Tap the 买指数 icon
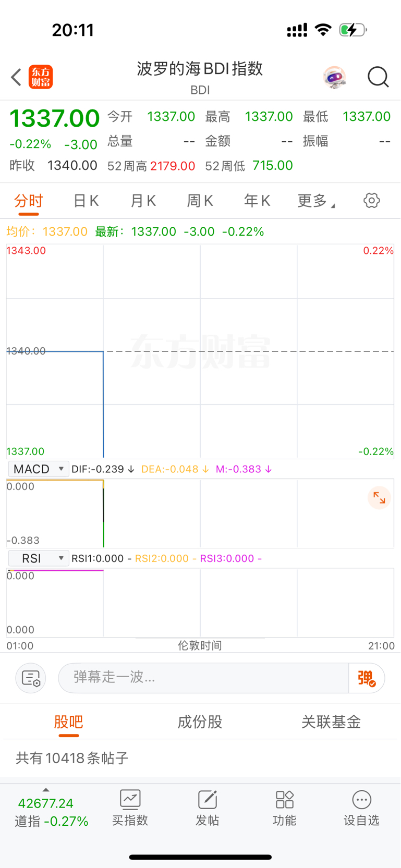The width and height of the screenshot is (401, 868). coord(130,808)
